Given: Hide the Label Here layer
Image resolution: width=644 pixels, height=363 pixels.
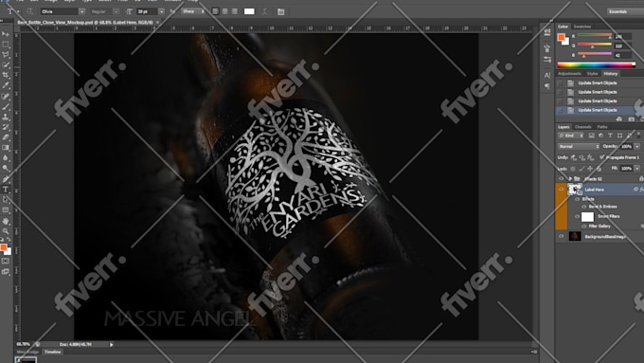Looking at the screenshot, I should point(561,190).
